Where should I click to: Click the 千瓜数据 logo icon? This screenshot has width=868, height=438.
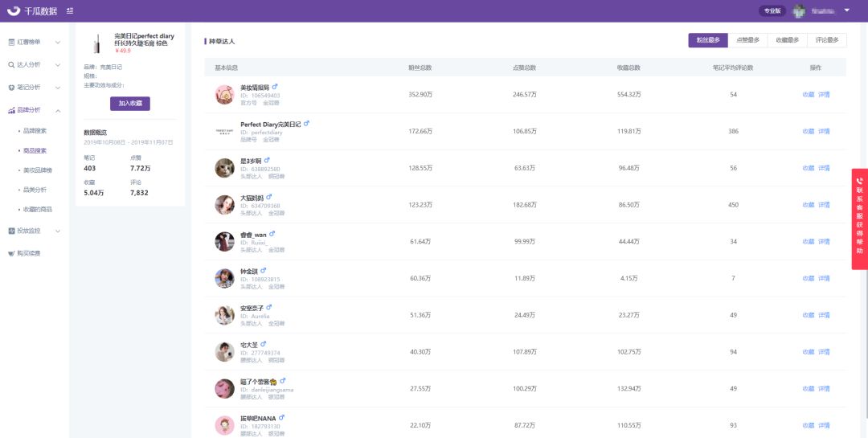[x=14, y=10]
